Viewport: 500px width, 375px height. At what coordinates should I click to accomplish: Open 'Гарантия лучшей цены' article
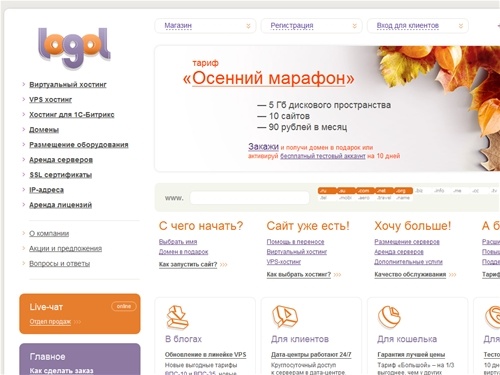point(411,355)
